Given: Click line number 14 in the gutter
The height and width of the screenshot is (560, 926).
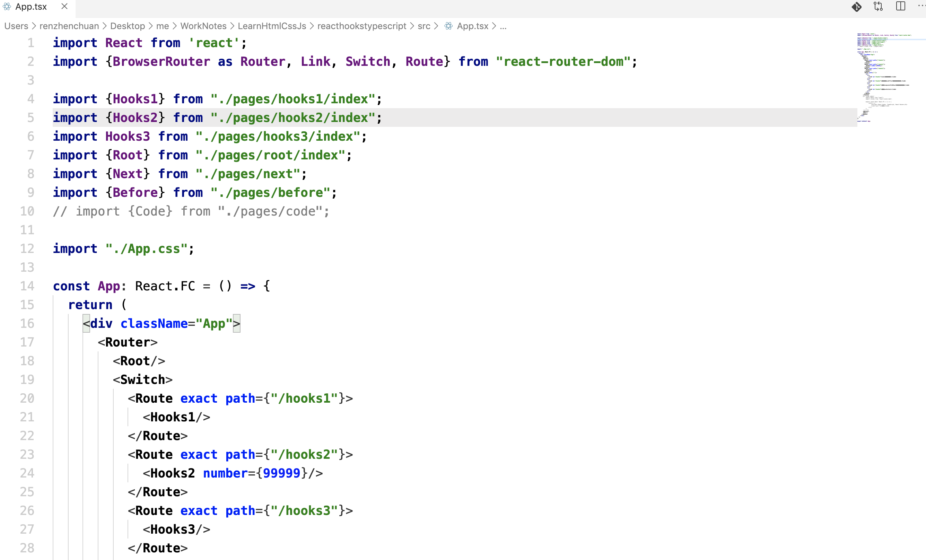Looking at the screenshot, I should [x=27, y=286].
